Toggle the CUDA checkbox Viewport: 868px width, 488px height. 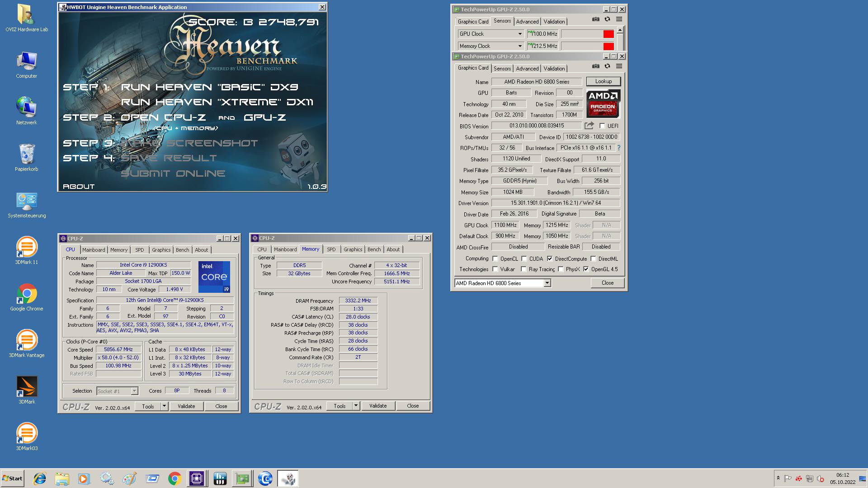pyautogui.click(x=524, y=259)
